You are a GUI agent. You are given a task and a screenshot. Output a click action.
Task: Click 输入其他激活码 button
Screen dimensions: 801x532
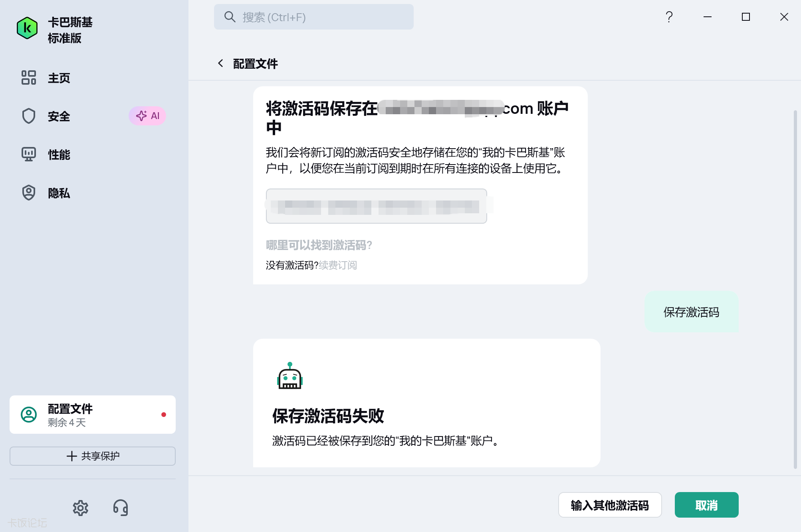tap(610, 505)
